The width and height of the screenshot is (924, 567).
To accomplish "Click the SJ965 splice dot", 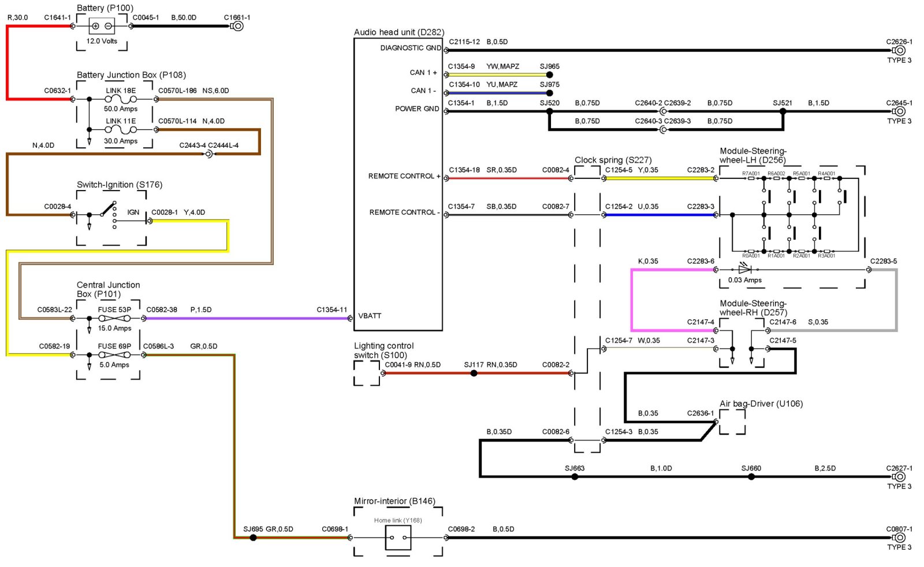I will [x=549, y=74].
